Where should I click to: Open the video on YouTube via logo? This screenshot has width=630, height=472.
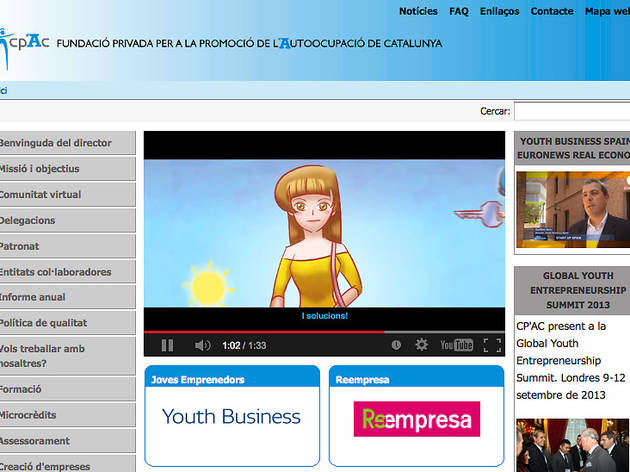tap(457, 345)
